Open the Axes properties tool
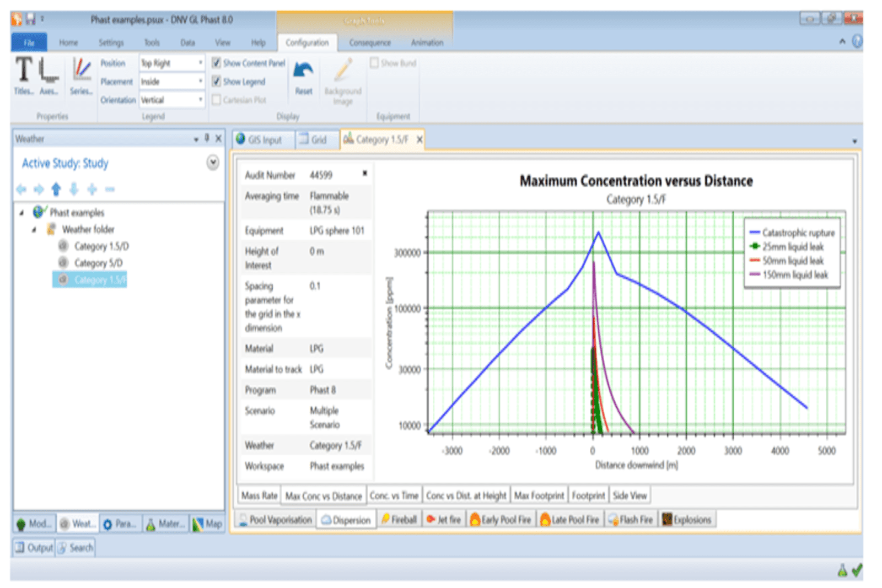 [49, 75]
